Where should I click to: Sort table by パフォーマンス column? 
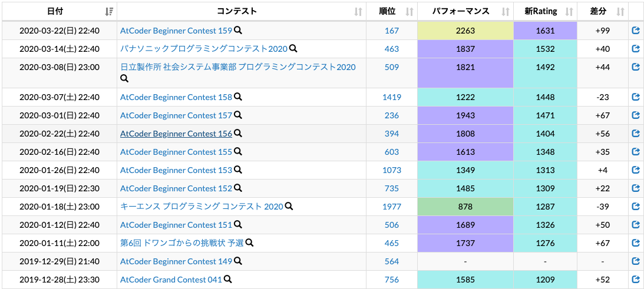(465, 12)
